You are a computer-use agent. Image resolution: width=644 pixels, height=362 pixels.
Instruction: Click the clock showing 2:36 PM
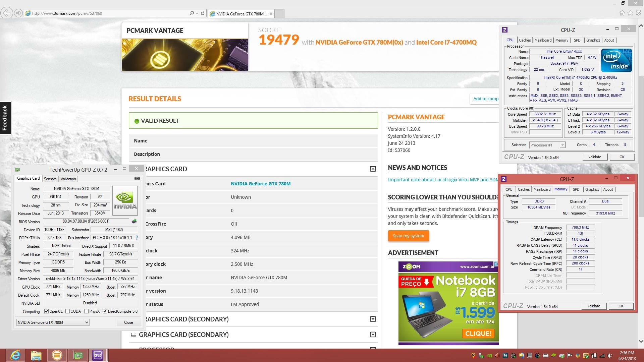pyautogui.click(x=627, y=353)
